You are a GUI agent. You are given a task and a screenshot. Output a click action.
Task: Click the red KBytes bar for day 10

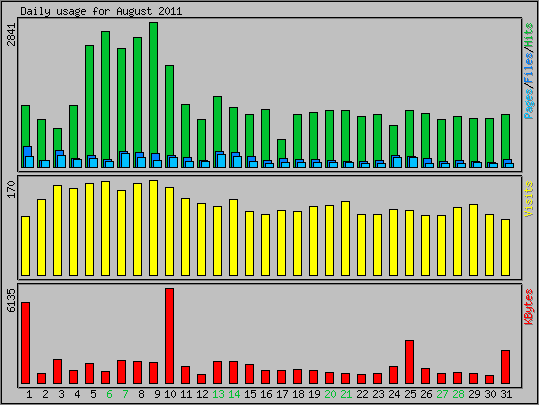(x=169, y=336)
